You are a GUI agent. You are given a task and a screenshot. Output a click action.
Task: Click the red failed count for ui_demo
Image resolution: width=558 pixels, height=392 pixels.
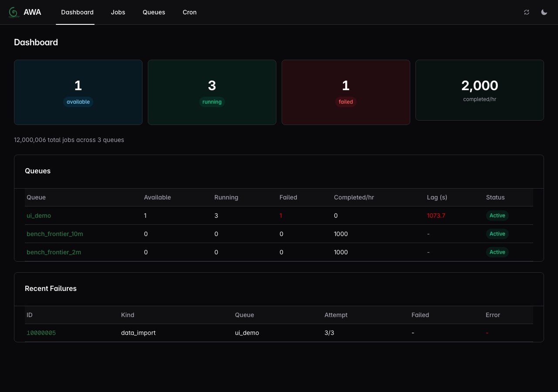[281, 216]
